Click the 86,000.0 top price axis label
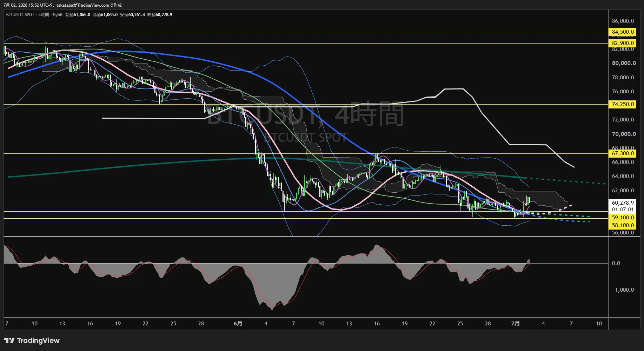Viewport: 644px width, 351px height. (623, 21)
